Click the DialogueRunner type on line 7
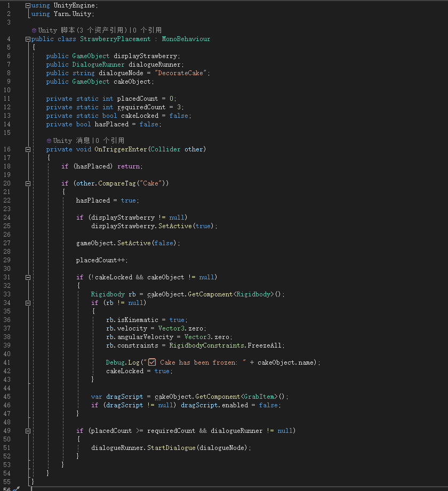Image resolution: width=448 pixels, height=491 pixels. 98,65
